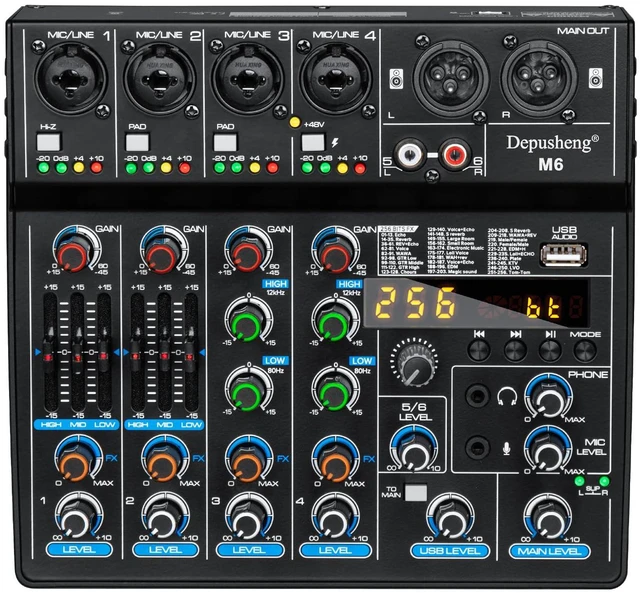This screenshot has height=593, width=640.
Task: Click channel 2 LEVEL knob
Action: tap(163, 522)
